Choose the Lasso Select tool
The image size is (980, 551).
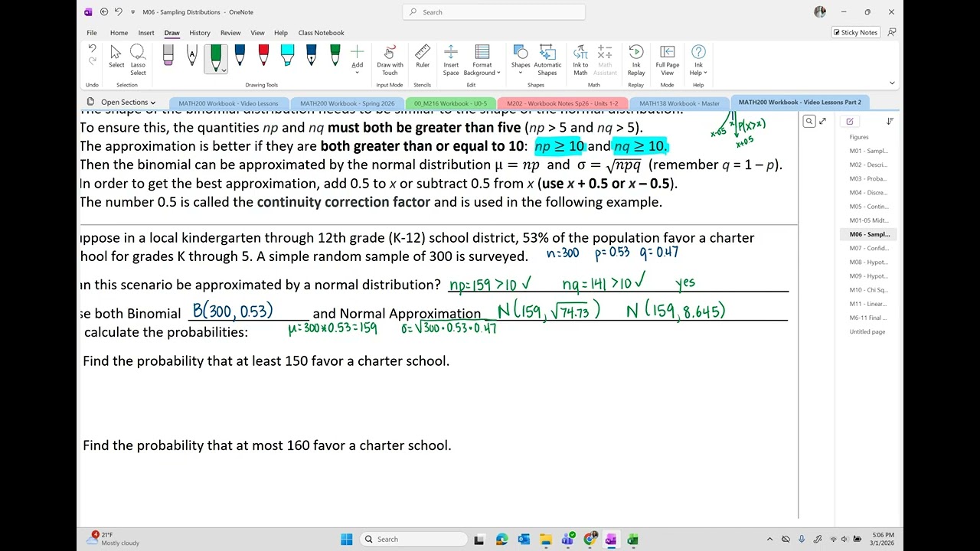point(138,60)
